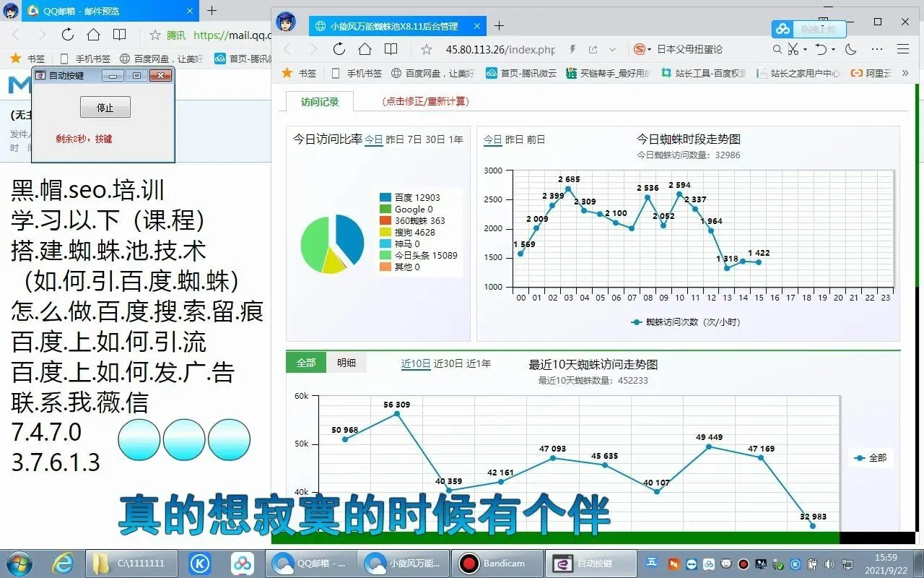Click the address bar showing 45.80.113.26/index.php
Screen dimensions: 924x578
[500, 49]
